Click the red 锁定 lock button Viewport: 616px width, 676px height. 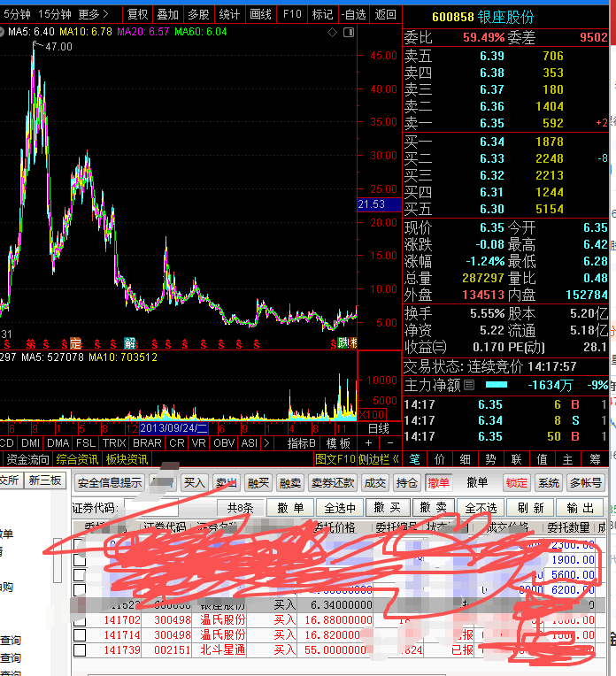pos(517,483)
